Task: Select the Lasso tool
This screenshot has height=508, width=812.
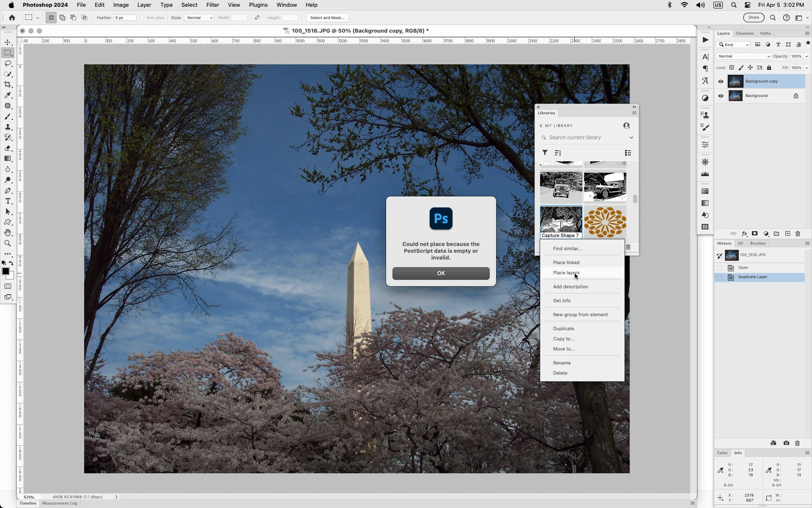Action: (x=8, y=63)
